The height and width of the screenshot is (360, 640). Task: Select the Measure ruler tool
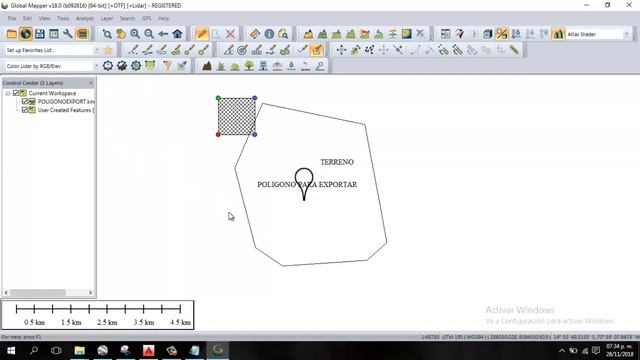pyautogui.click(x=255, y=34)
